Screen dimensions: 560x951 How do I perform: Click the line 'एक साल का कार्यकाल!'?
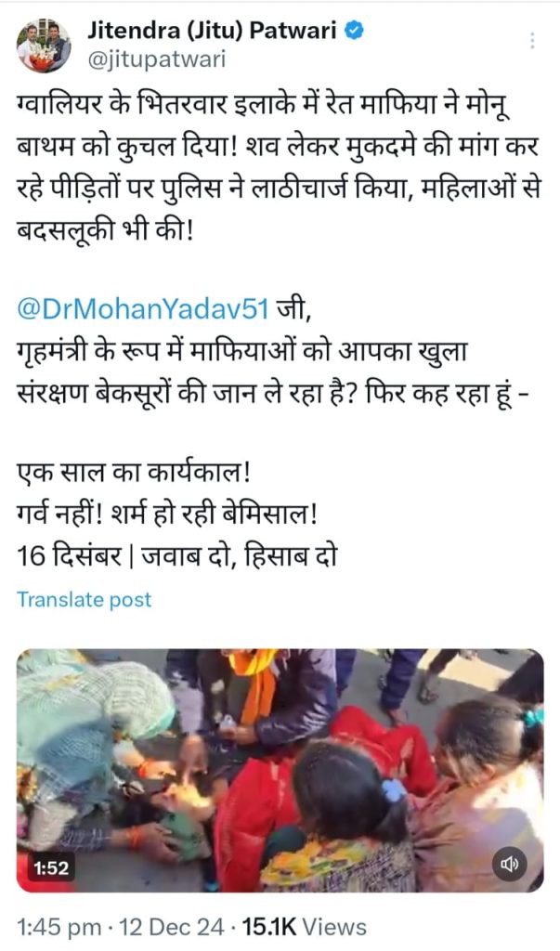tap(134, 473)
